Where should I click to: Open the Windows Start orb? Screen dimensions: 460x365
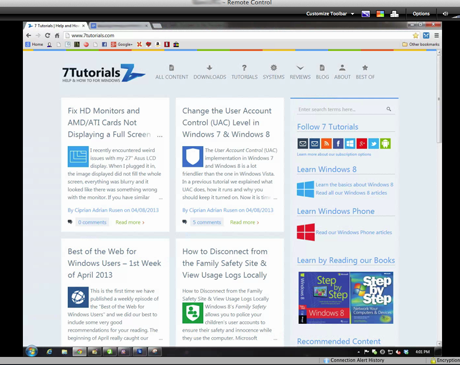pyautogui.click(x=32, y=351)
